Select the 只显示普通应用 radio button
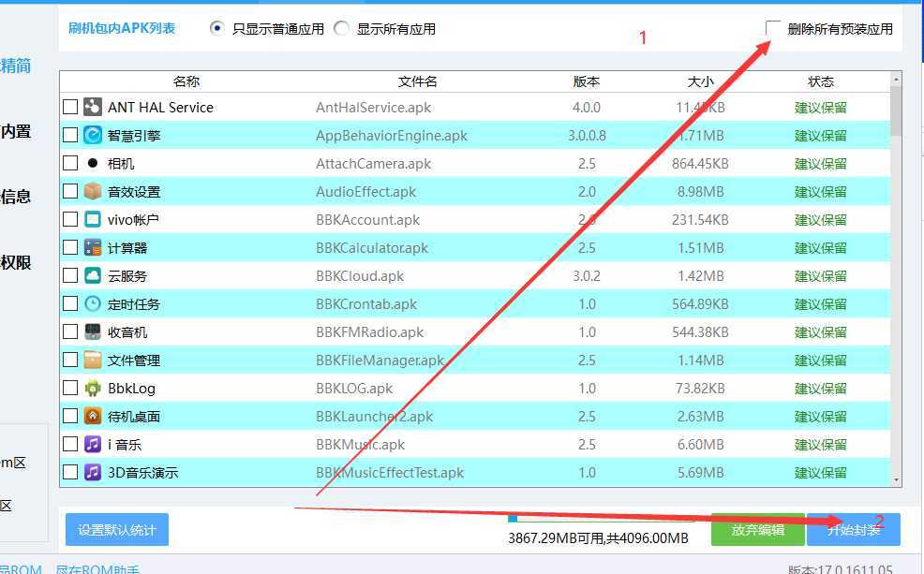The height and width of the screenshot is (574, 924). coord(216,28)
